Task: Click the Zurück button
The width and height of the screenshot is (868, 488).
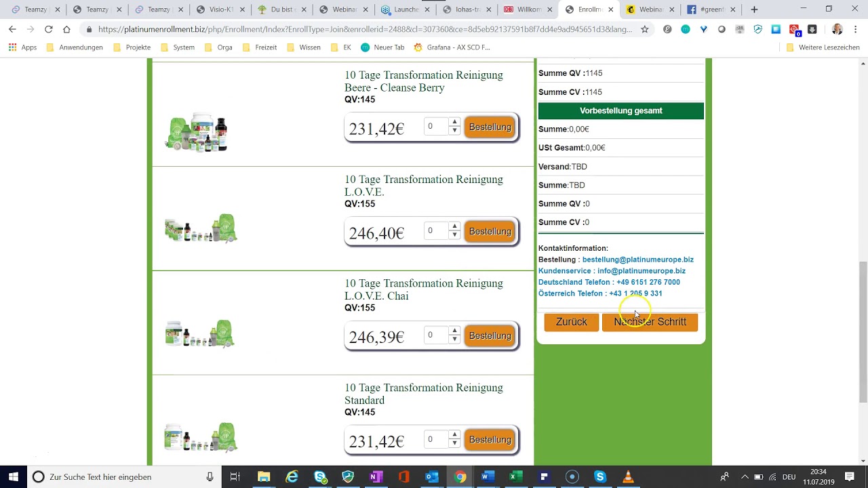Action: [572, 322]
